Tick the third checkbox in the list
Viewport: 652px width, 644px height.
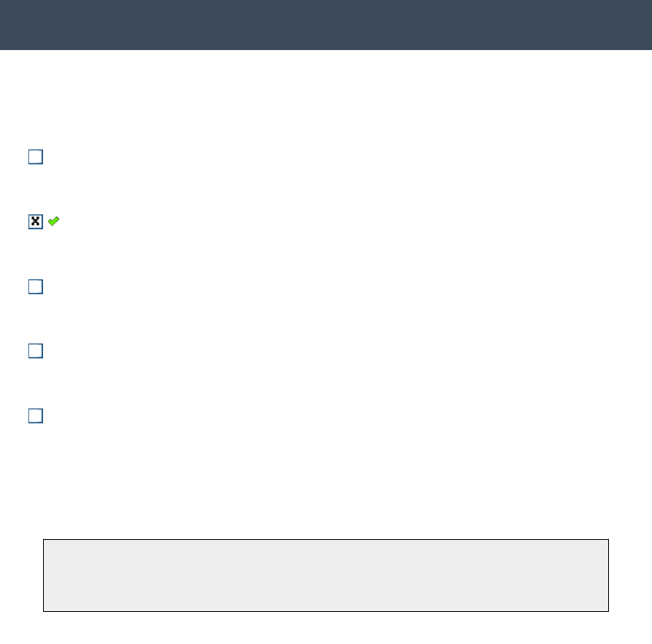tap(35, 286)
